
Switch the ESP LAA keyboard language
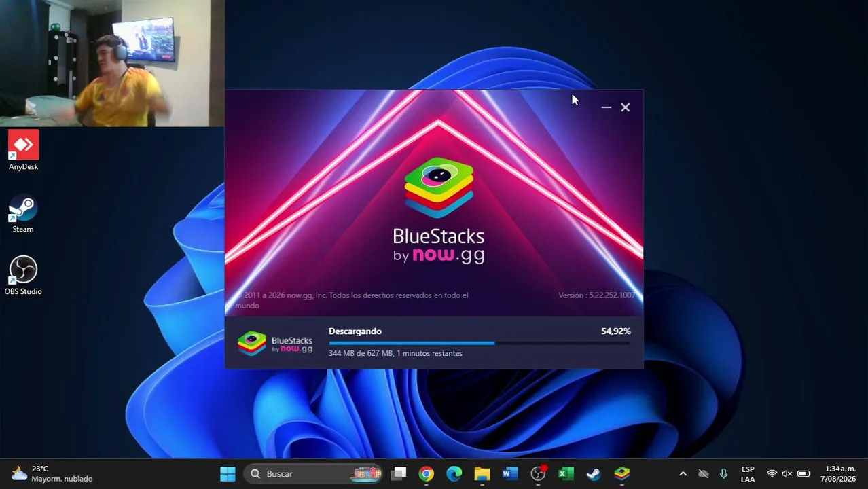748,474
